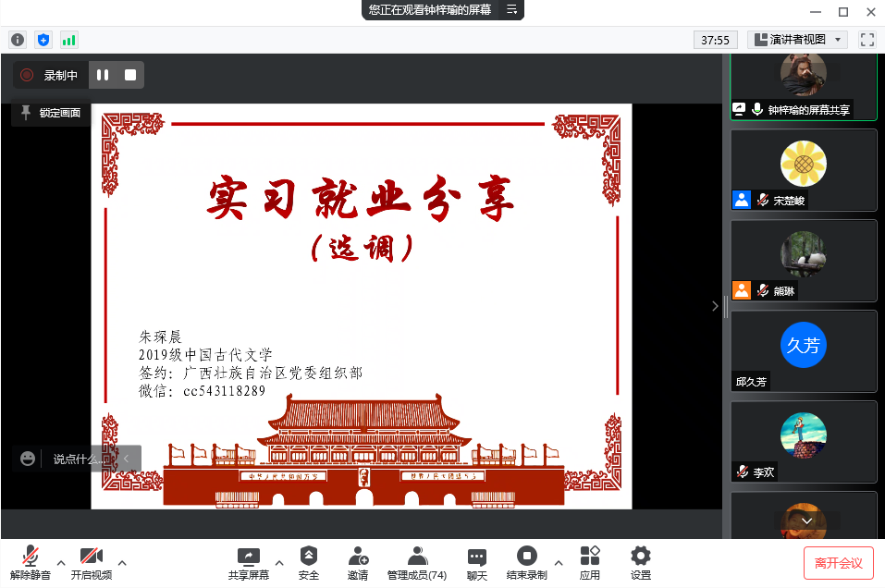Open the Apps (应用) panel

[590, 562]
